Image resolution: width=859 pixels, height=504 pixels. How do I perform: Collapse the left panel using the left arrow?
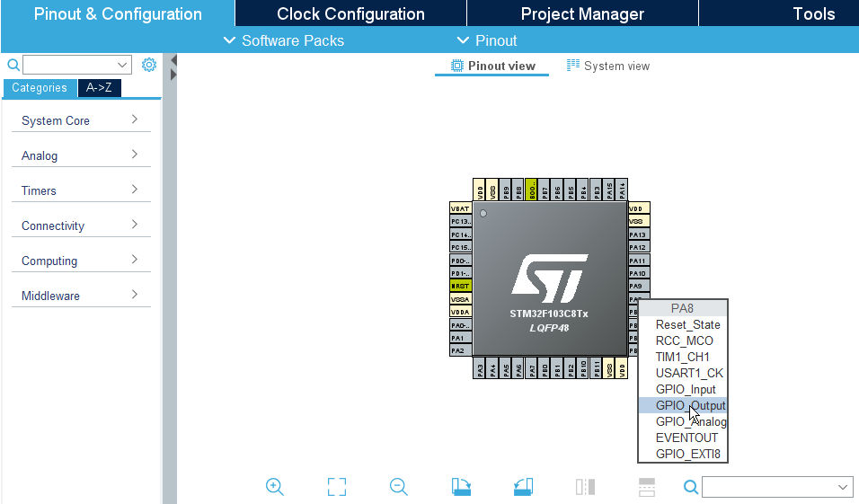[173, 59]
